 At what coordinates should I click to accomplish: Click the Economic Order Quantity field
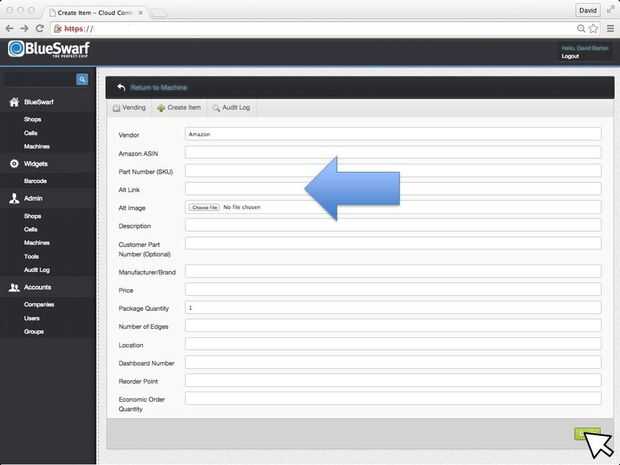pos(393,398)
